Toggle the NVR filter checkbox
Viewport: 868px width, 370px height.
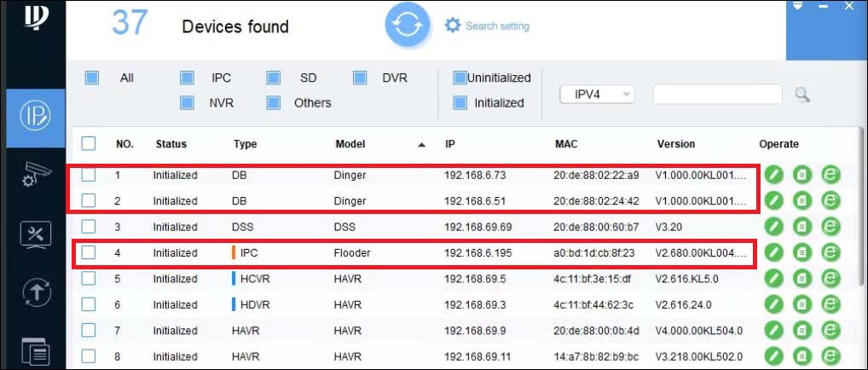click(187, 102)
